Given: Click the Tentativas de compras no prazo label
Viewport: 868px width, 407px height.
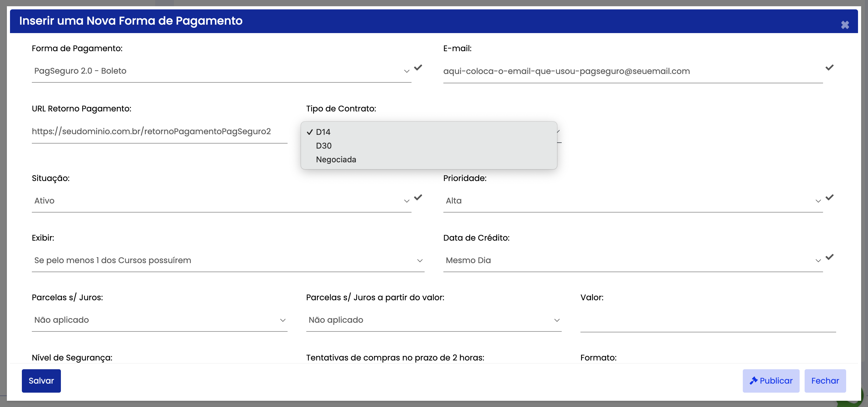Looking at the screenshot, I should click(395, 357).
